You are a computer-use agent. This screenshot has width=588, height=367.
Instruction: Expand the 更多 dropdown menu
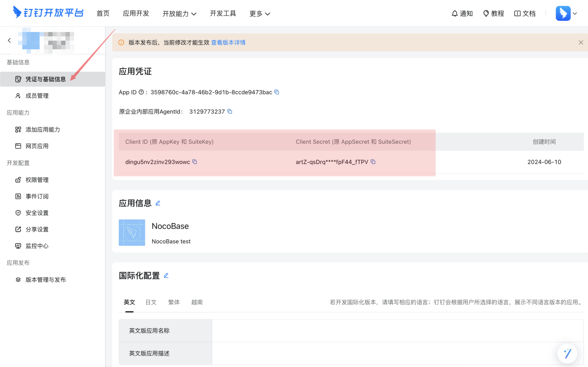pyautogui.click(x=259, y=14)
